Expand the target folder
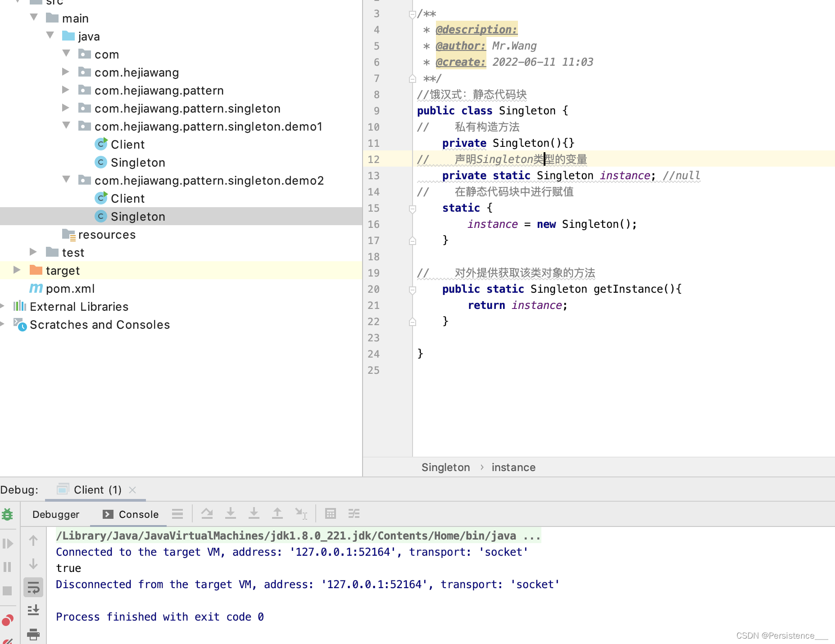The height and width of the screenshot is (644, 835). 17,270
